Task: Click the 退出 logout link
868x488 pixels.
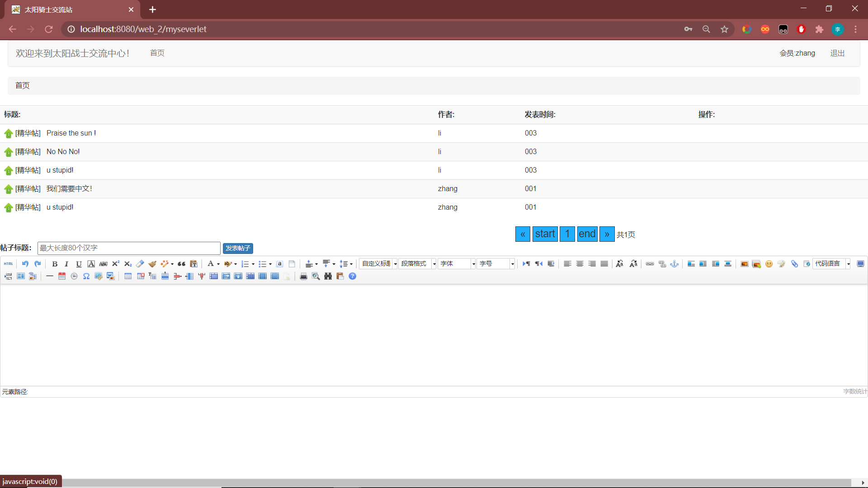Action: tap(837, 53)
